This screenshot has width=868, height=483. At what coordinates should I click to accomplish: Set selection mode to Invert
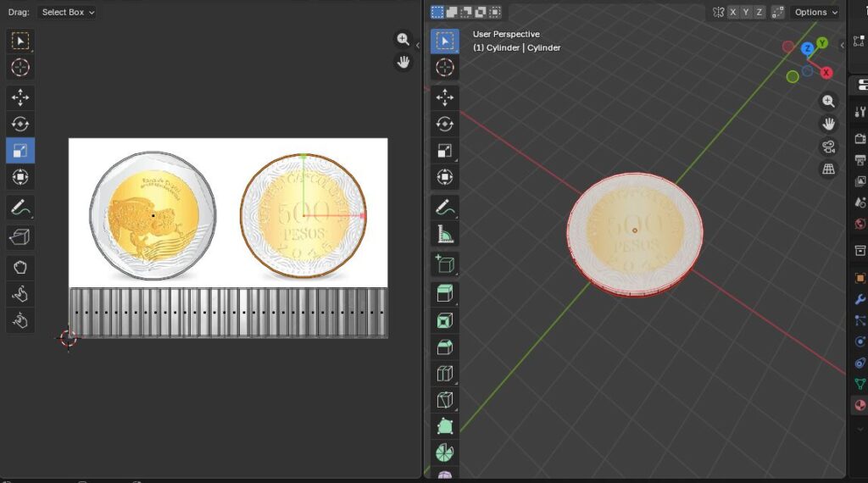click(x=481, y=12)
